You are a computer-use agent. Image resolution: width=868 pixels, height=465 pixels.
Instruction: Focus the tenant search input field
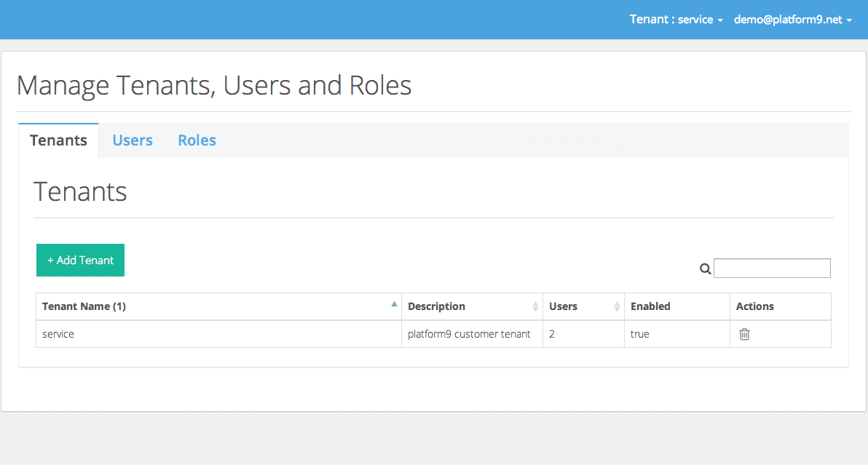click(x=772, y=268)
